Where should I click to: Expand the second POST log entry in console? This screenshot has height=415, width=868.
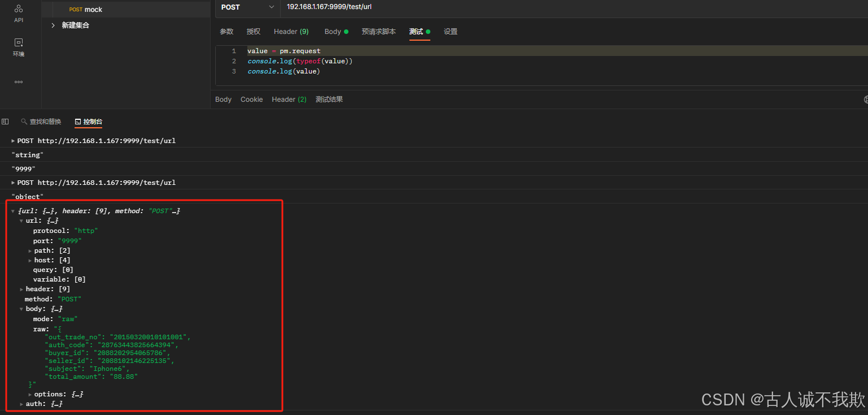(13, 183)
